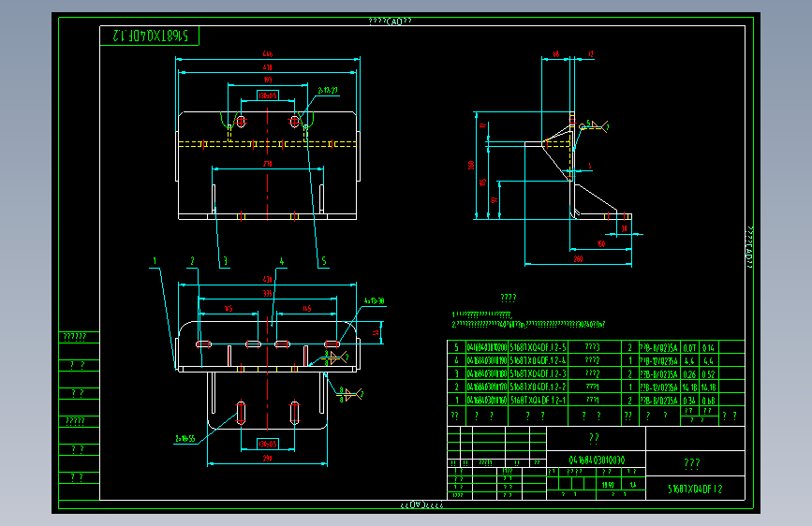The height and width of the screenshot is (526, 812).
Task: Click the 0.52 total weight cell
Action: coord(708,373)
